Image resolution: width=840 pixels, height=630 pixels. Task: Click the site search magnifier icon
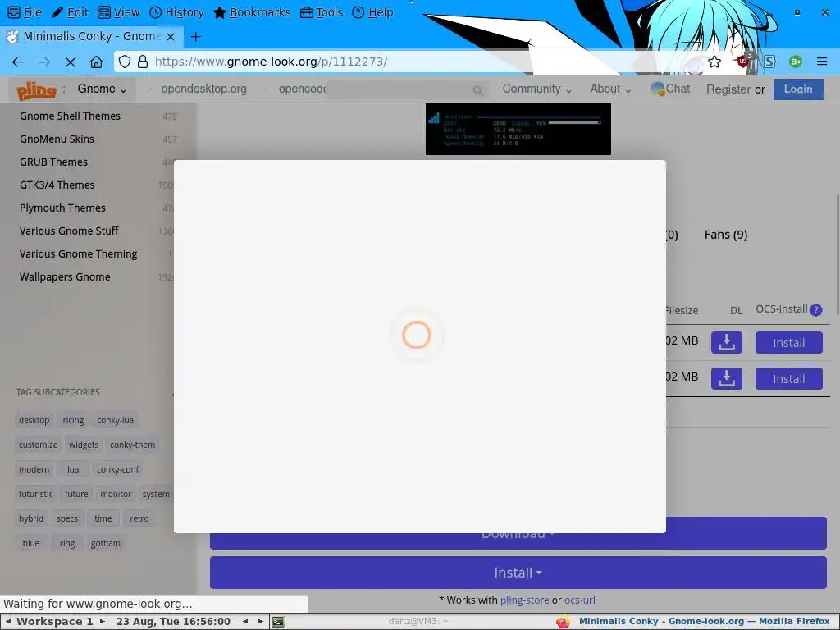click(x=478, y=90)
